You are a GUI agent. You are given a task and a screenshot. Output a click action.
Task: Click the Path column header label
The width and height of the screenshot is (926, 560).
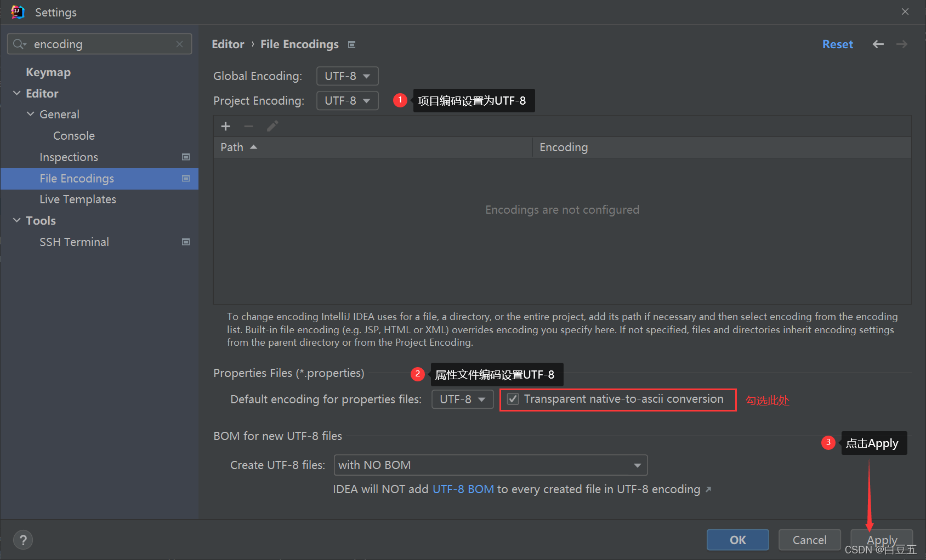coord(232,147)
